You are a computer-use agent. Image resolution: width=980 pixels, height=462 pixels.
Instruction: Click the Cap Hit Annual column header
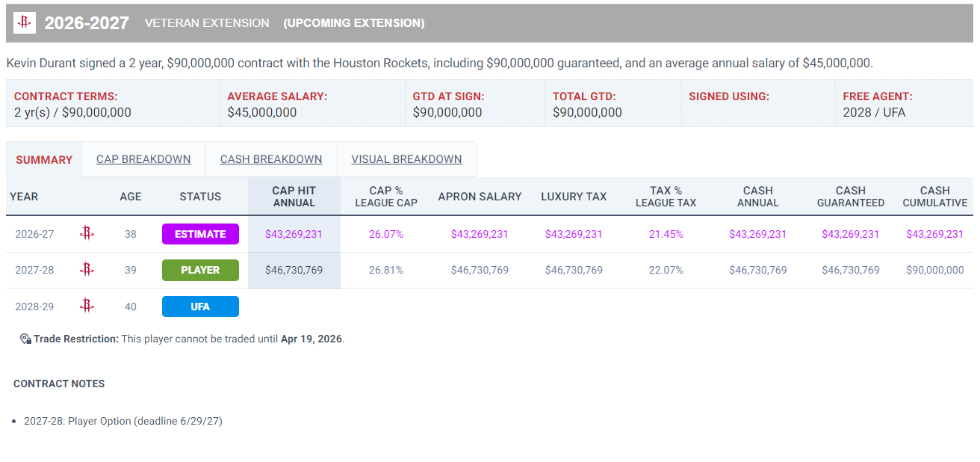click(x=294, y=197)
